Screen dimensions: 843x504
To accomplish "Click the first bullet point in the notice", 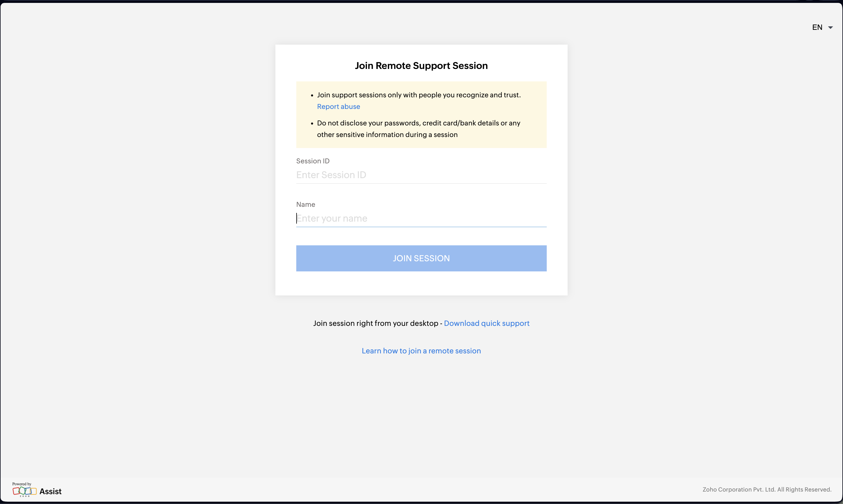I will coord(312,95).
